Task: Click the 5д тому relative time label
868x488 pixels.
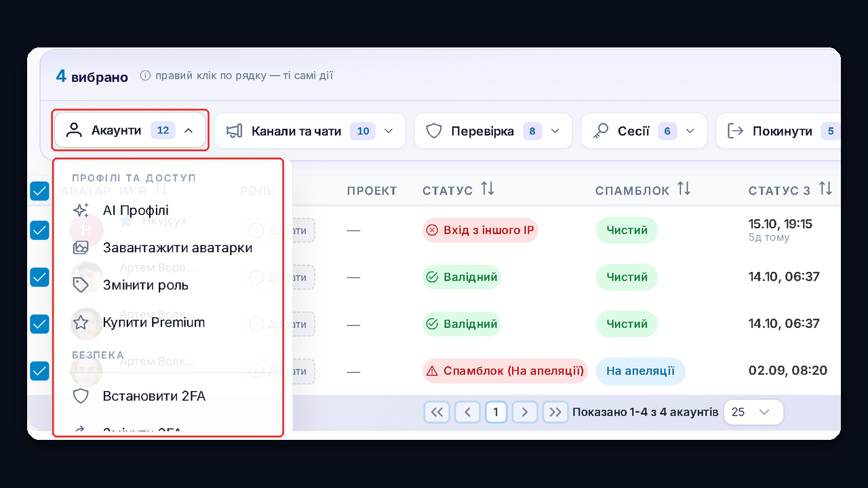Action: tap(769, 238)
